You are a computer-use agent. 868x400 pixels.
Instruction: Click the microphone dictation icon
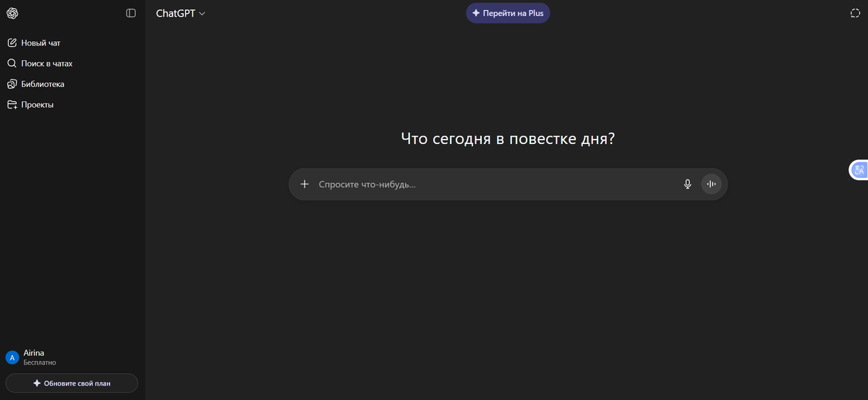click(x=688, y=184)
